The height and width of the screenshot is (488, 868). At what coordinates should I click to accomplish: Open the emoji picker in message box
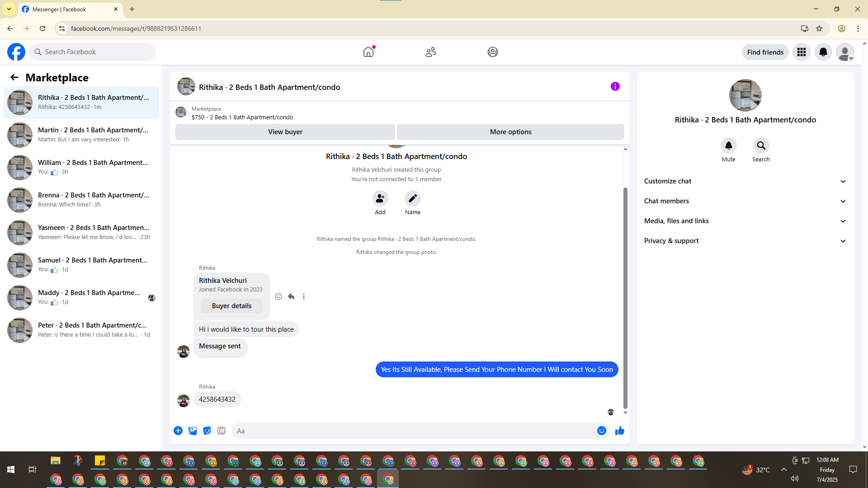click(x=601, y=431)
